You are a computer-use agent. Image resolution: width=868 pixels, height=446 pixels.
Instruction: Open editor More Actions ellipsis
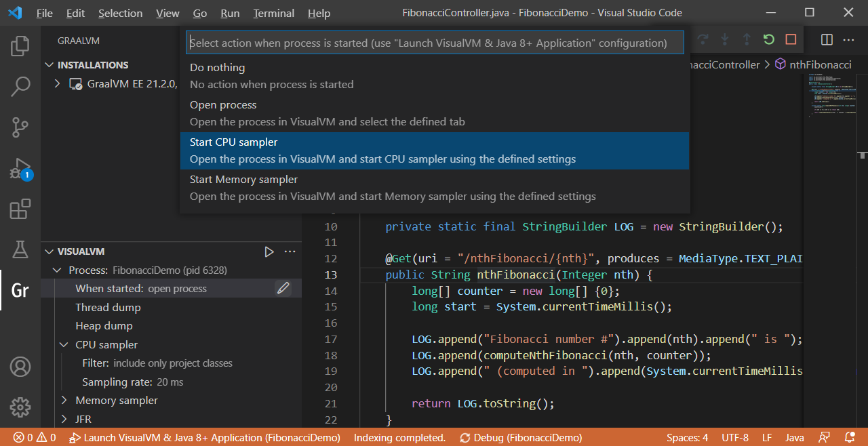(x=849, y=39)
